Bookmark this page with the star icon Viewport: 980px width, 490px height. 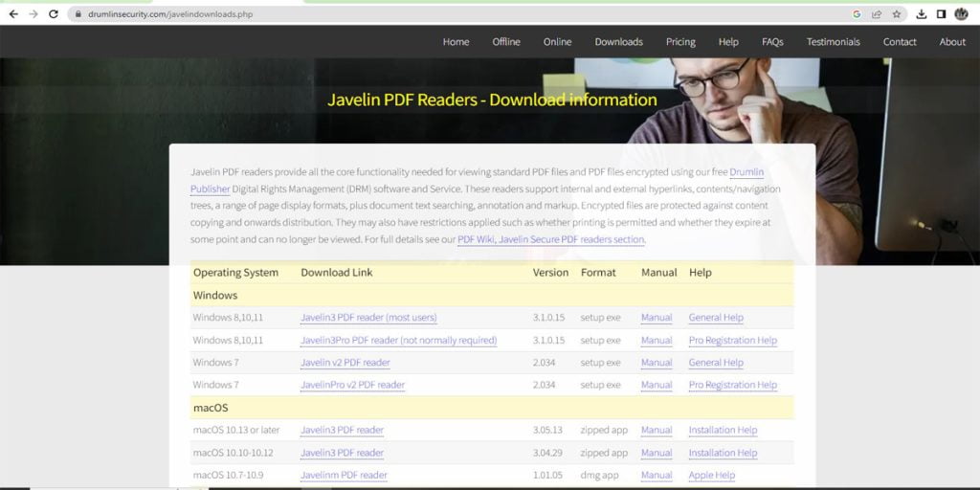coord(896,13)
